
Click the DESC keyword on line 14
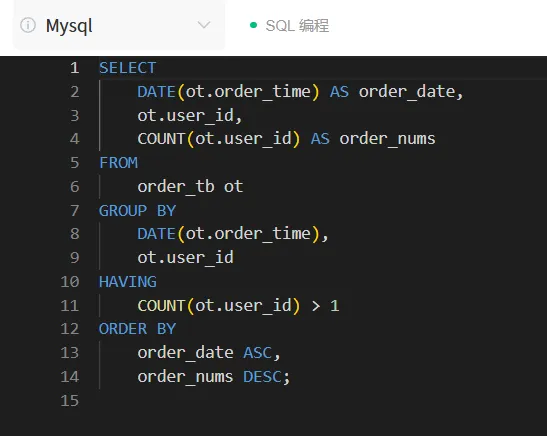coord(262,377)
